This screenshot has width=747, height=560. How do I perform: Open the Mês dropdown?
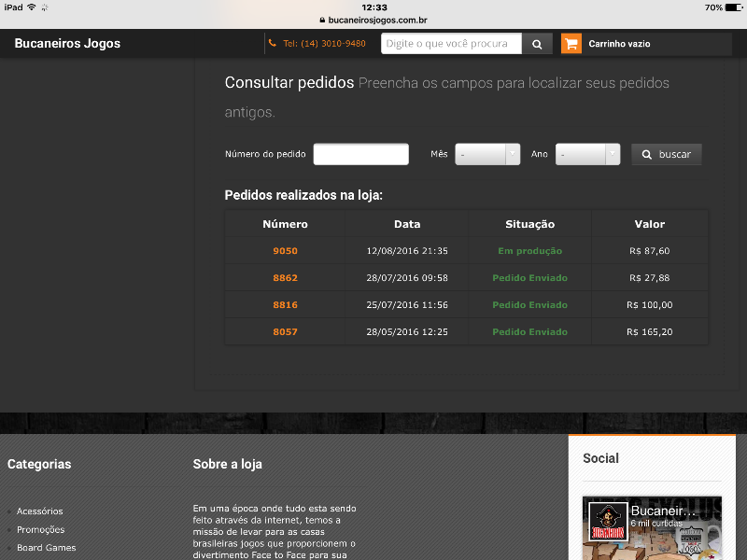[487, 154]
